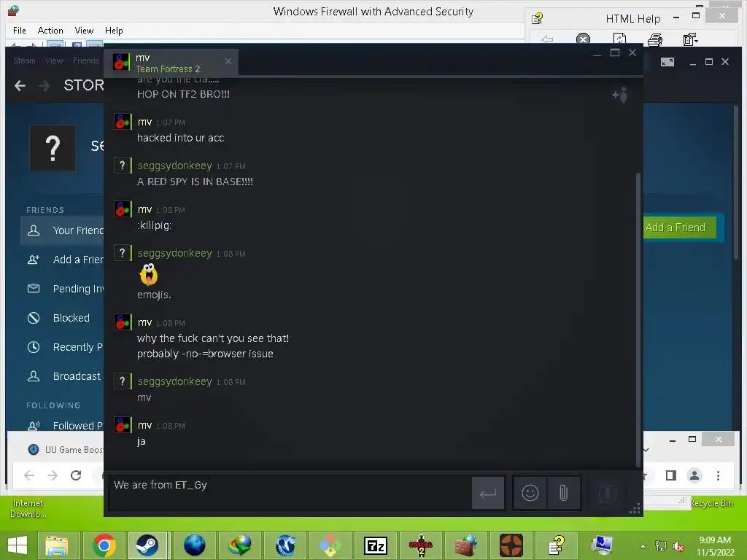Click the chat window resize grip icon
Viewport: 747px width, 560px height.
coord(635,508)
